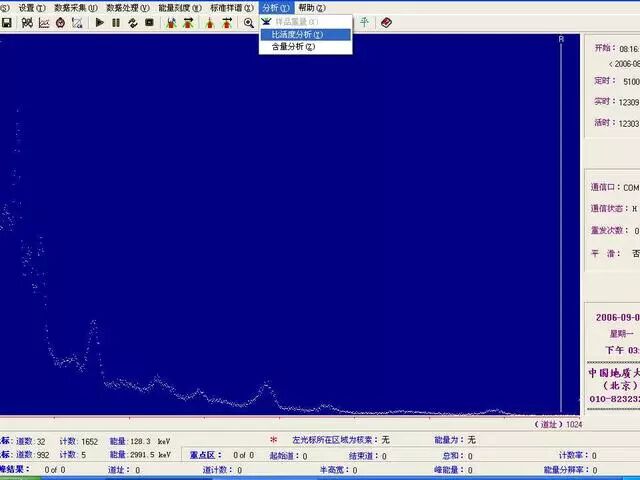Viewport: 640px width, 480px height.
Task: Click the 定时 label in side panel
Action: click(605, 81)
